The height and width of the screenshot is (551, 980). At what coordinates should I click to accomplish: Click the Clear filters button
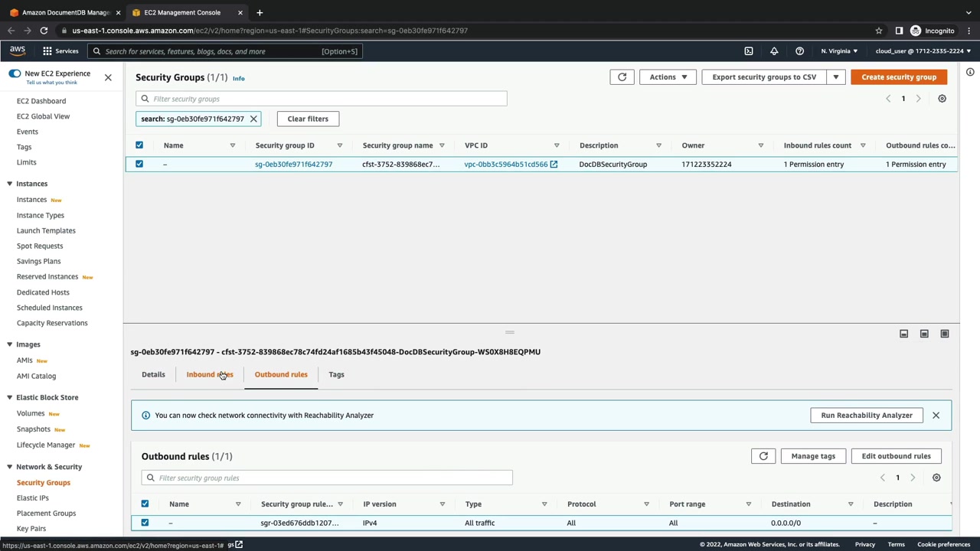[308, 119]
